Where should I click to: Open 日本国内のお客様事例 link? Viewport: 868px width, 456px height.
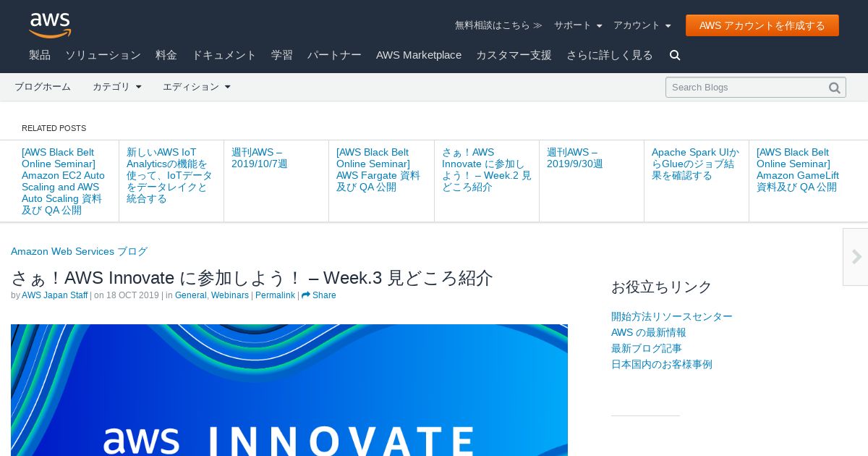pyautogui.click(x=662, y=364)
